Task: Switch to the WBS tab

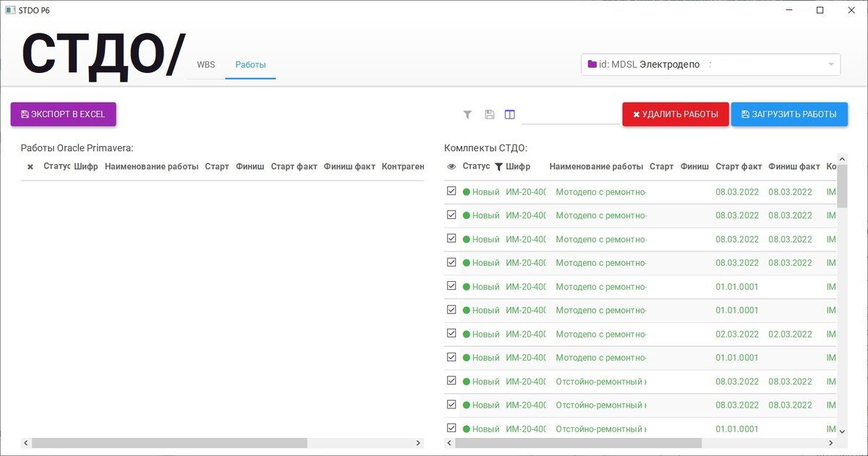Action: pos(206,64)
